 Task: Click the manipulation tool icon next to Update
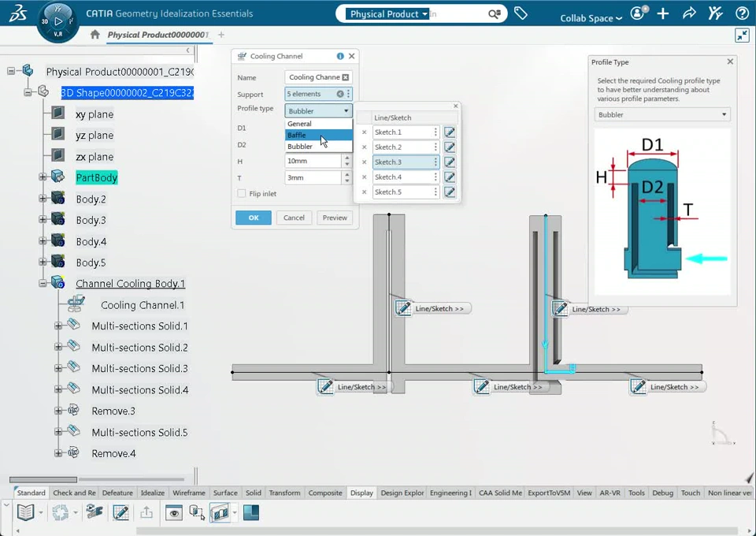coord(94,512)
